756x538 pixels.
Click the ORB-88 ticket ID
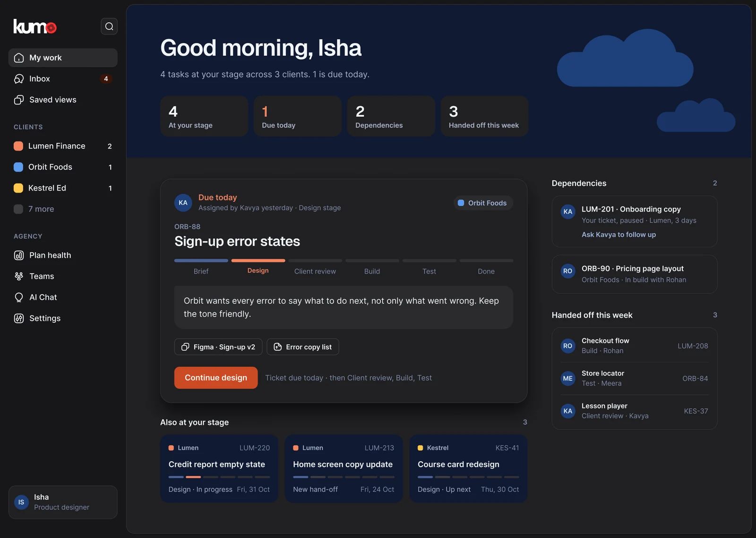(x=187, y=227)
